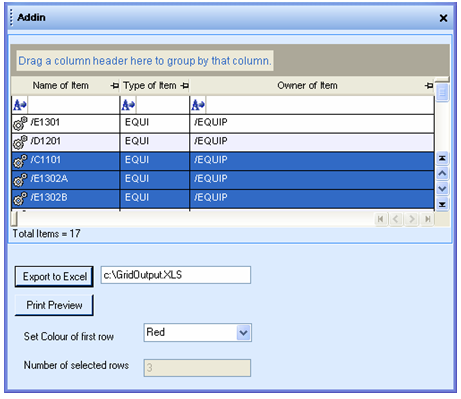Image resolution: width=461 pixels, height=399 pixels.
Task: Click /EQUIP owner cell in /E1301 row
Action: 312,124
